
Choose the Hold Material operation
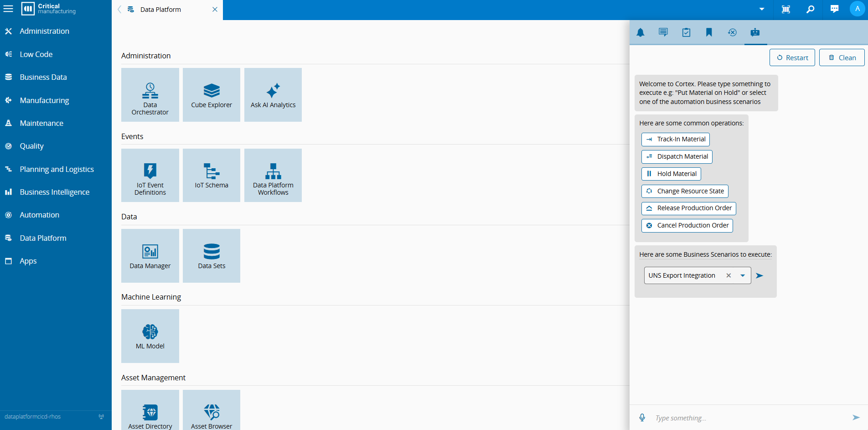click(x=671, y=174)
